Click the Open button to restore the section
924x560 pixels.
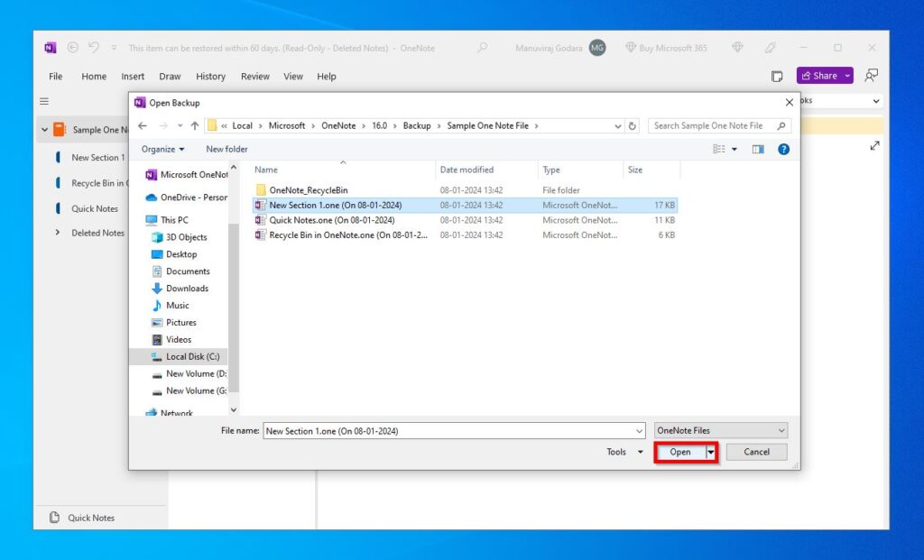click(x=681, y=452)
